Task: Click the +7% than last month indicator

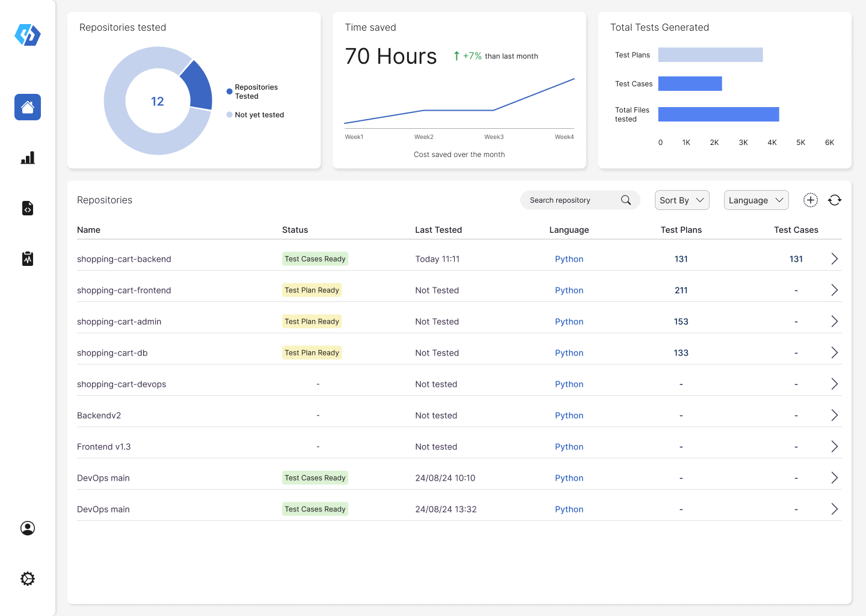Action: point(496,56)
